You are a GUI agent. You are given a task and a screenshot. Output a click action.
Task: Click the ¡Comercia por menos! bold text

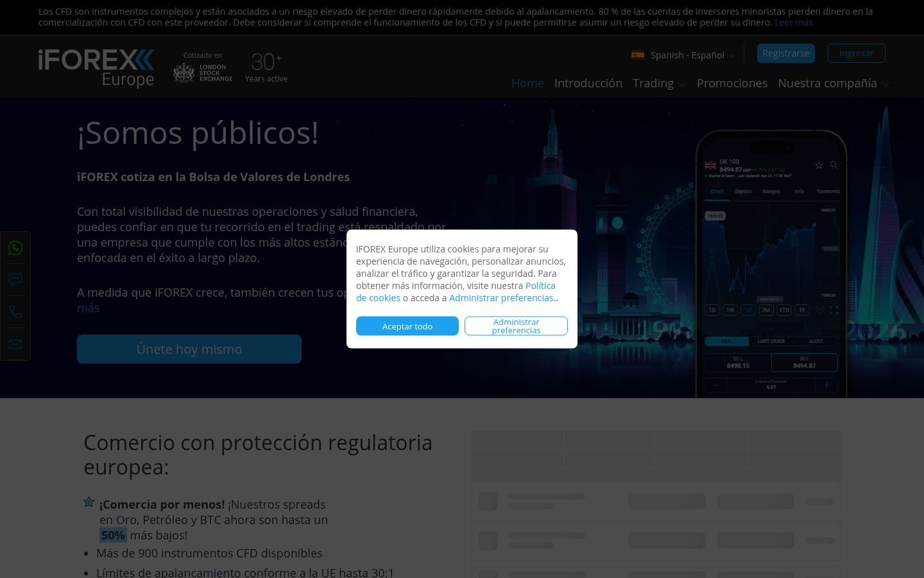[x=162, y=504]
